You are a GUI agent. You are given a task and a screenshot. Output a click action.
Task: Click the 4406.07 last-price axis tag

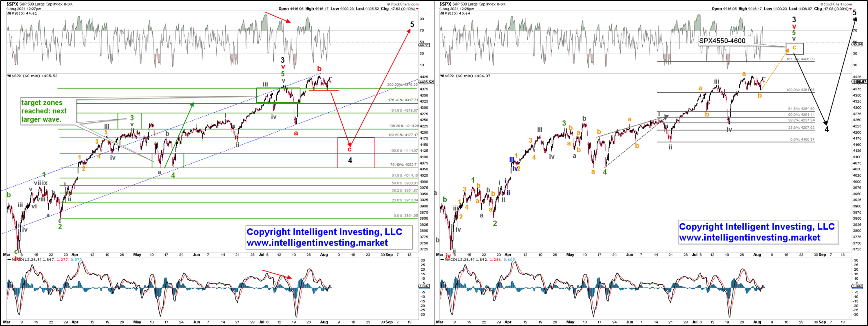[x=859, y=82]
